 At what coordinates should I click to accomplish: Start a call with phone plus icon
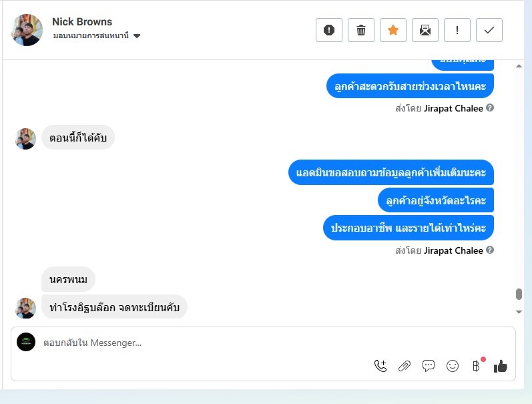(x=380, y=366)
